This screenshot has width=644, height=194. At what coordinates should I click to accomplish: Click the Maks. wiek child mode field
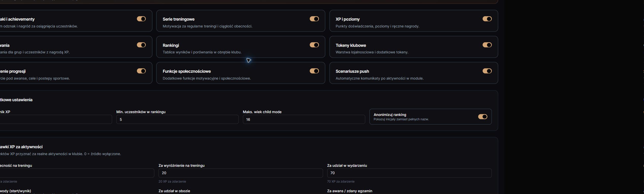tap(304, 120)
